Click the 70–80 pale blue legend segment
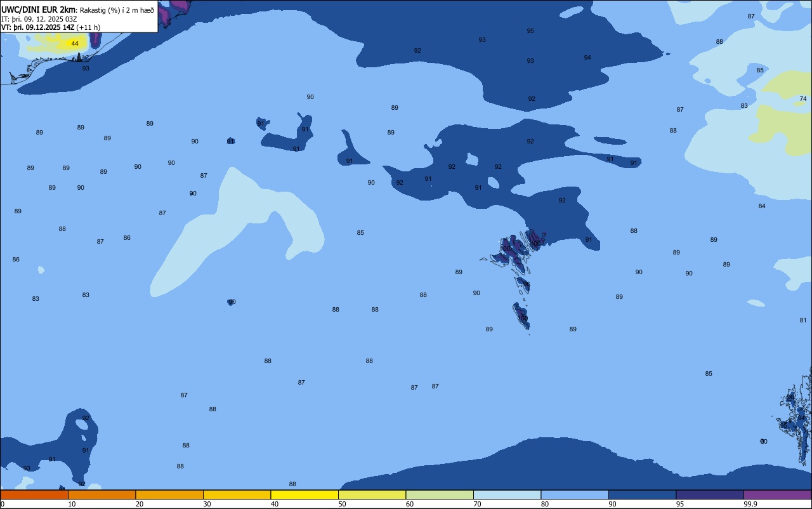Image resolution: width=812 pixels, height=509 pixels. (507, 494)
